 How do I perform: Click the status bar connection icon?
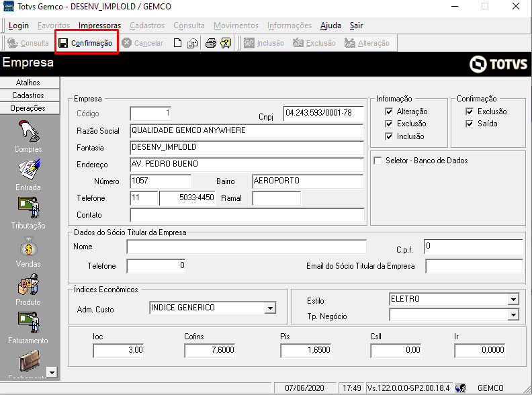click(x=460, y=388)
